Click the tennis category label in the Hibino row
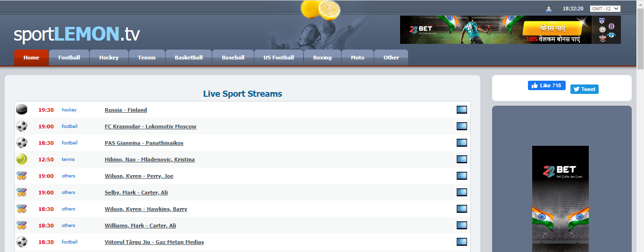 click(68, 160)
